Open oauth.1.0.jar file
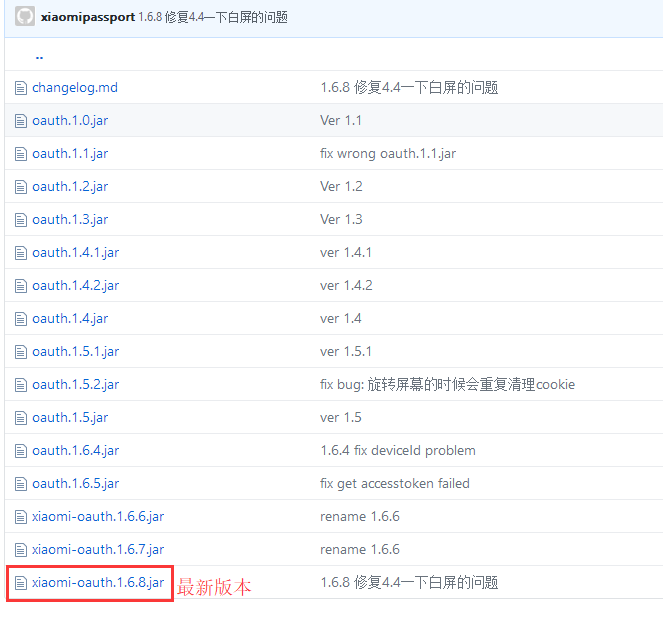The width and height of the screenshot is (663, 623). (70, 121)
